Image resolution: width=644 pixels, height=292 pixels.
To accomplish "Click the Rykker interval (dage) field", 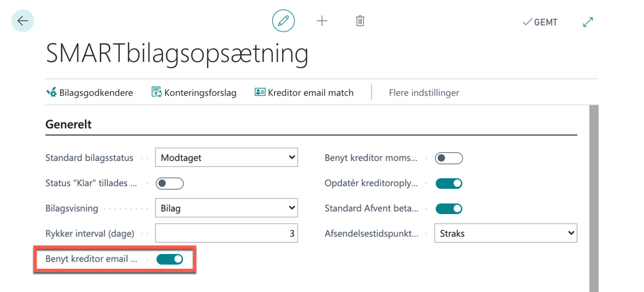I will (226, 233).
